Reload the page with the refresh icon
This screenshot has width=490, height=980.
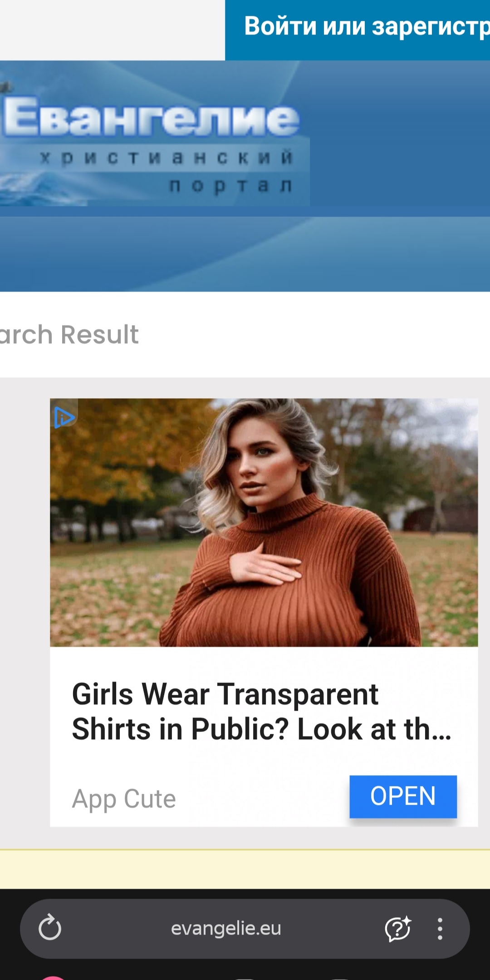50,927
